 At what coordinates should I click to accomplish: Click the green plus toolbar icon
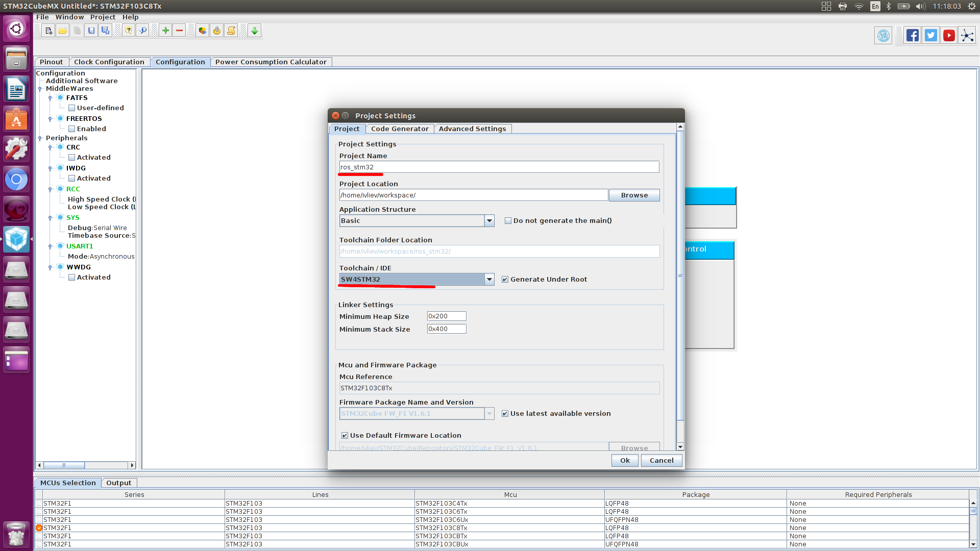click(x=165, y=31)
